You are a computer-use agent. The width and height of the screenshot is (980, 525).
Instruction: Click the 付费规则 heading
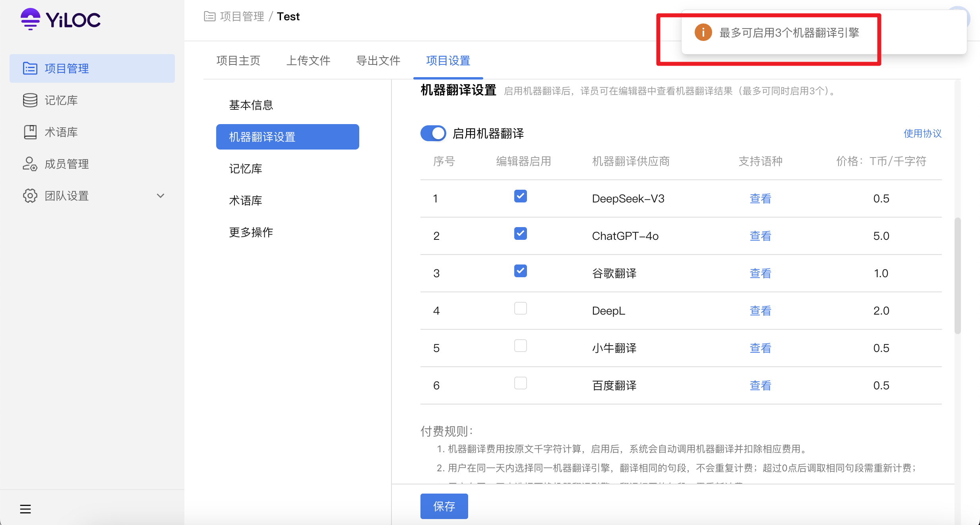[x=447, y=431]
